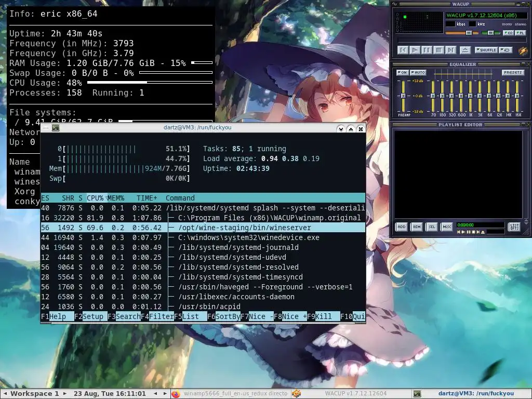Click the PREAMP slider in Equalizer
The width and height of the screenshot is (532, 399).
click(x=403, y=96)
